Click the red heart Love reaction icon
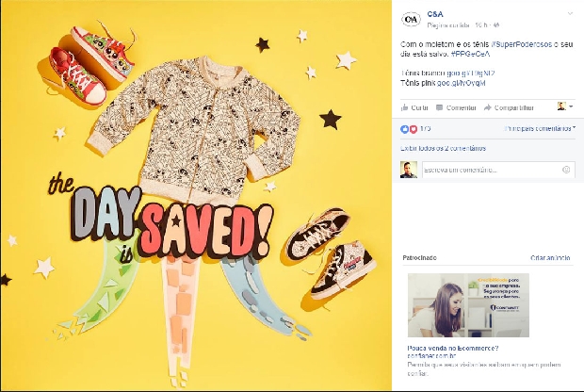This screenshot has height=392, width=584. (x=414, y=129)
